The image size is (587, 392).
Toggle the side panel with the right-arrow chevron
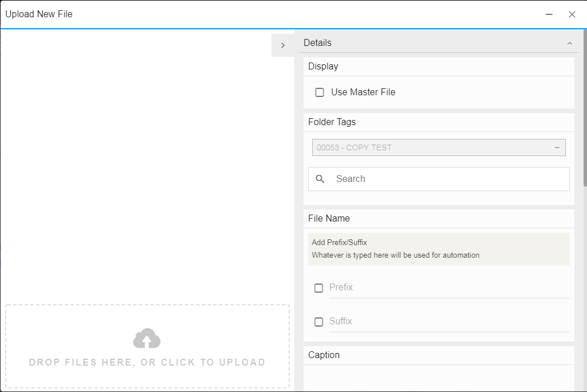283,45
